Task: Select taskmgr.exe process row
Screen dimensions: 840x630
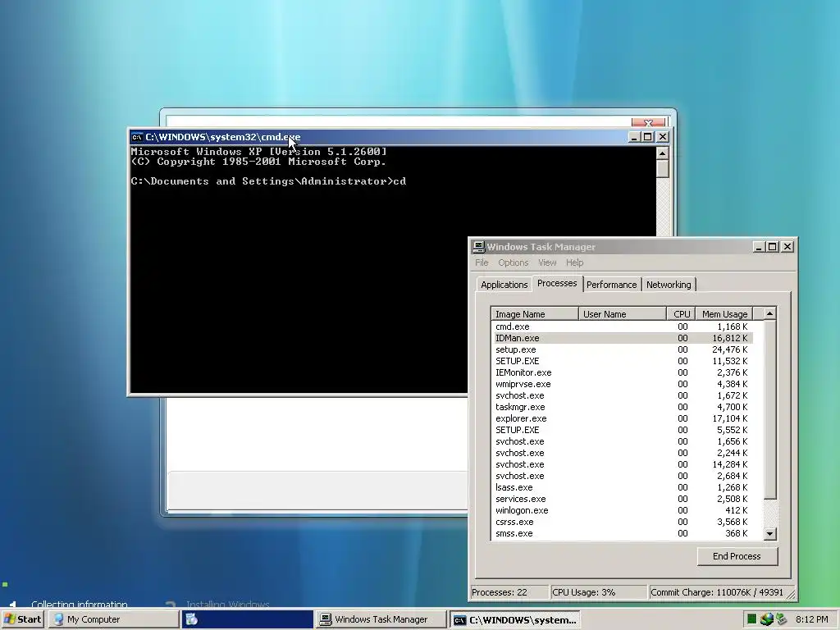Action: [x=622, y=407]
